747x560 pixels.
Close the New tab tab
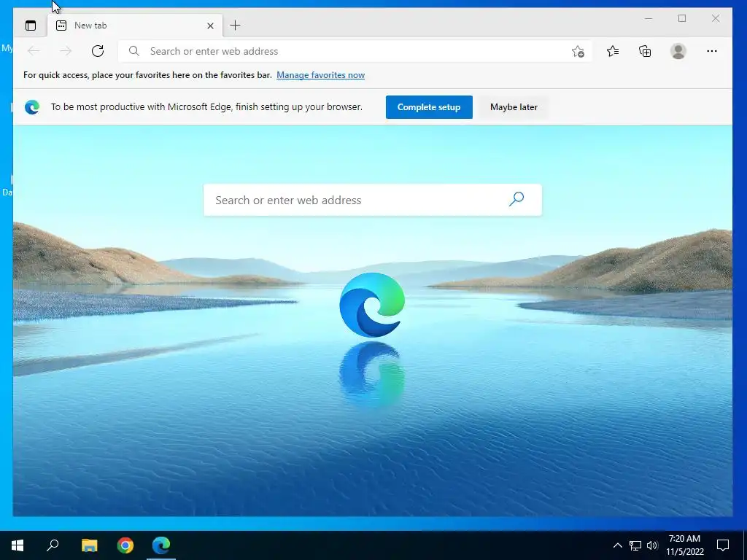(210, 26)
